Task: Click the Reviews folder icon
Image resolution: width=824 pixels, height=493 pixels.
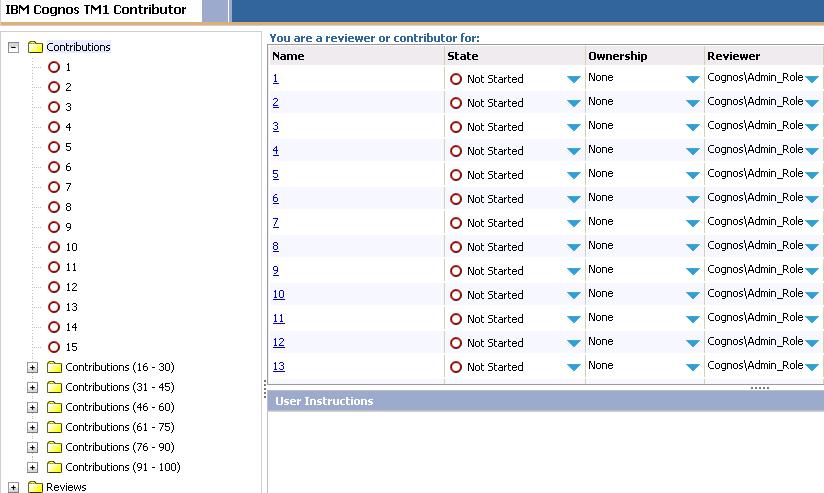Action: 35,487
